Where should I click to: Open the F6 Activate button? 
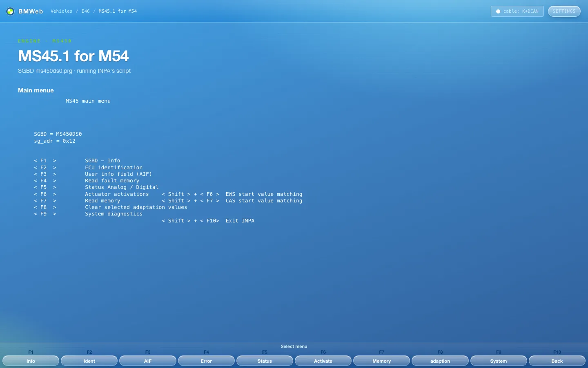323,361
